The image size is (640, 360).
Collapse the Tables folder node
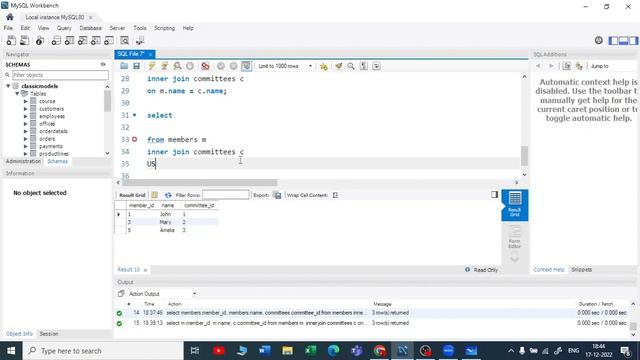point(17,93)
